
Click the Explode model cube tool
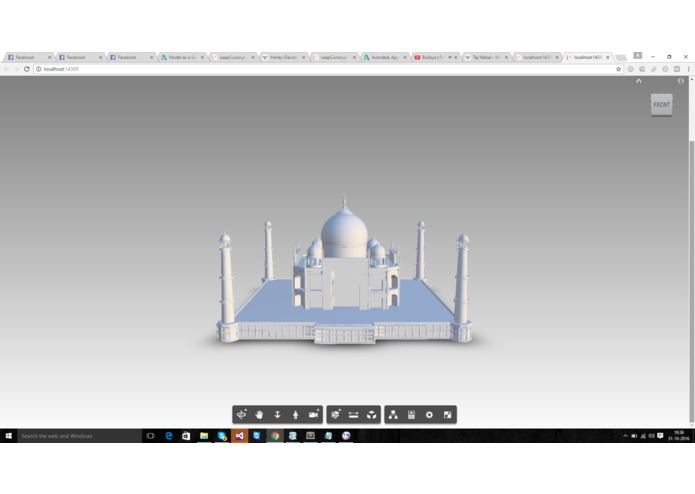tap(372, 415)
